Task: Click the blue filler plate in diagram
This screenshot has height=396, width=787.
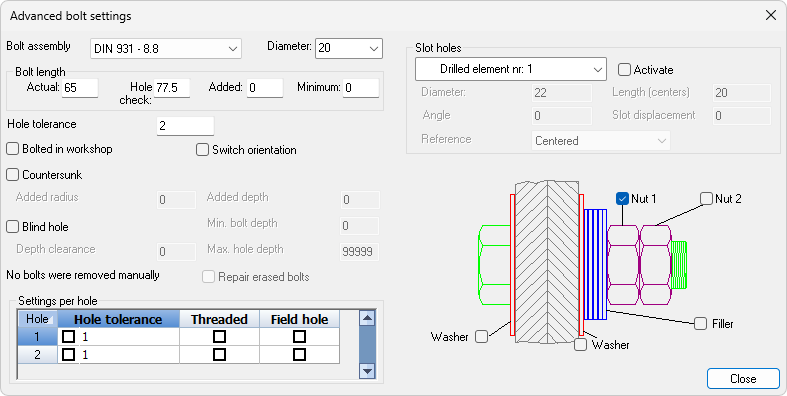Action: click(596, 265)
